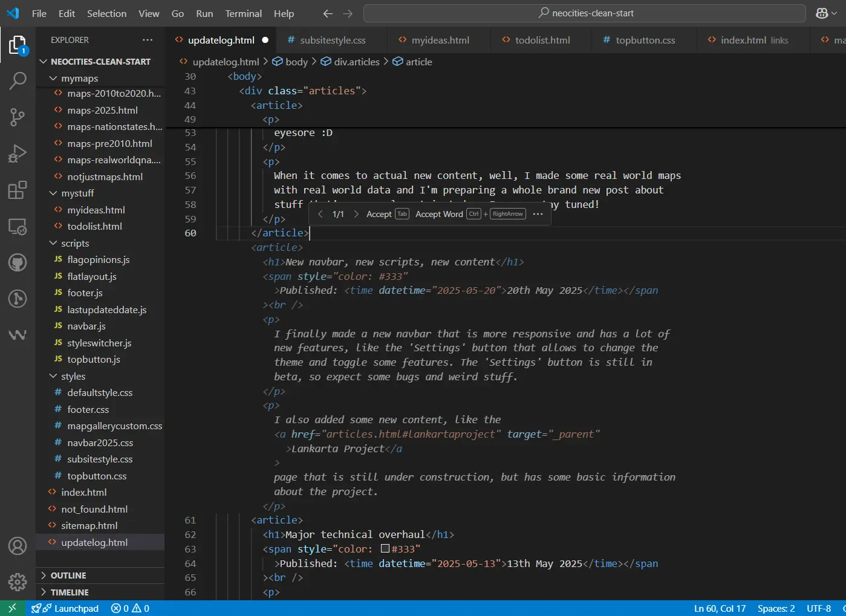
Task: Open the GitHub view icon
Action: pyautogui.click(x=18, y=262)
